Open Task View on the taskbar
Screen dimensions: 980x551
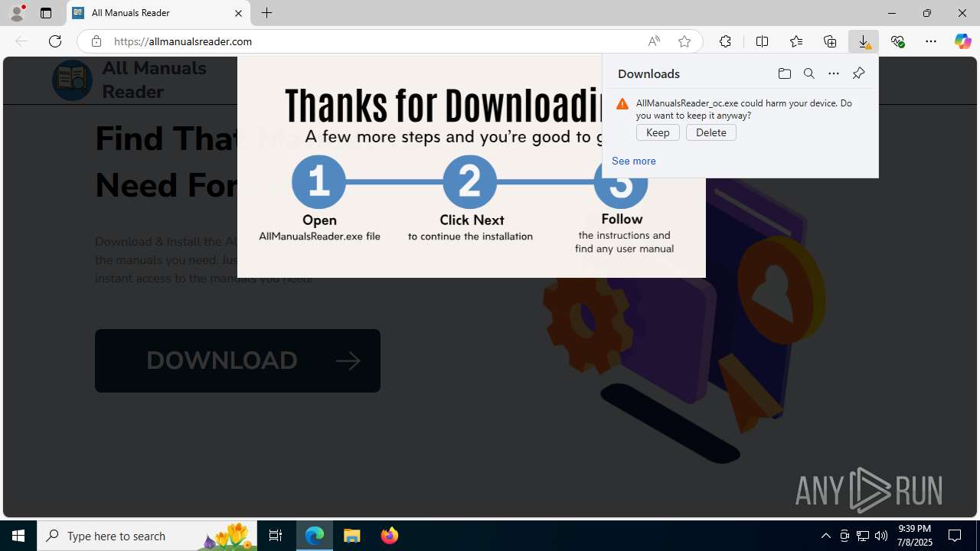(276, 536)
